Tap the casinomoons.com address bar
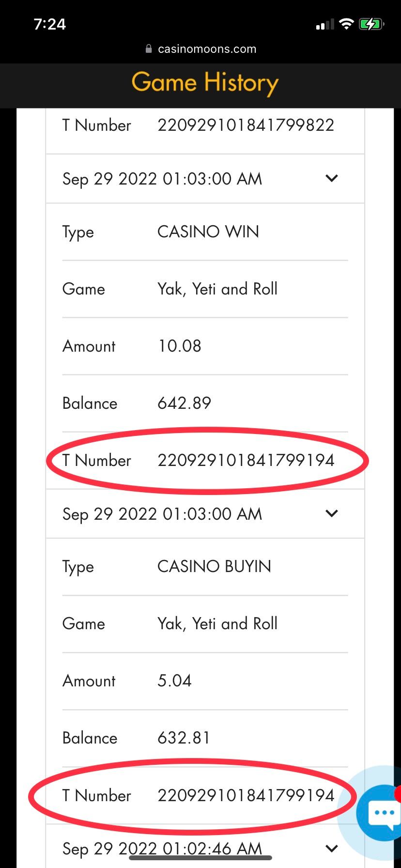Screen dimensions: 401x868 point(207,49)
